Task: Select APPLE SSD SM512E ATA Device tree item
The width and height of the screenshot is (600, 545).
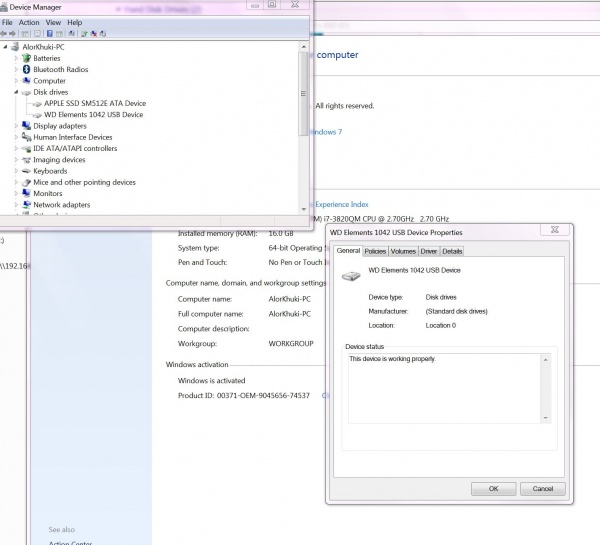Action: pyautogui.click(x=95, y=103)
